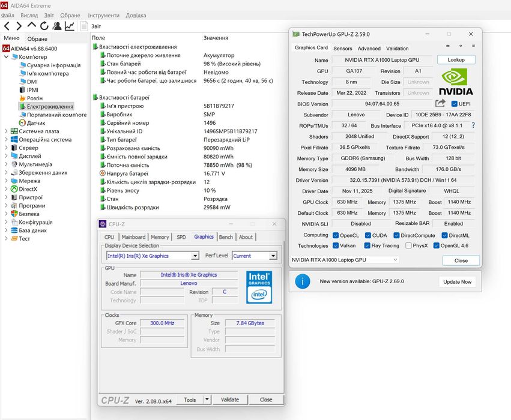Image resolution: width=511 pixels, height=420 pixels.
Task: Click the AIDA64 back navigation arrow
Action: (x=7, y=26)
